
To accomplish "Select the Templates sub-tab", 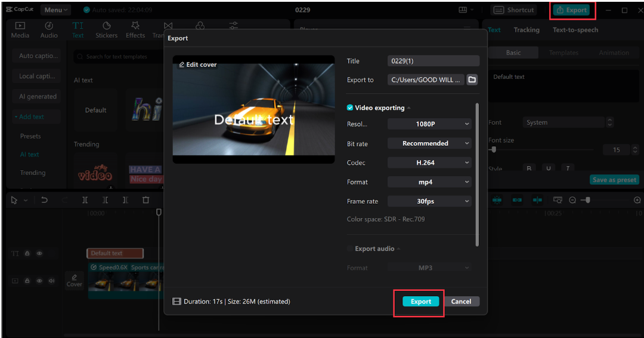I will tap(563, 53).
